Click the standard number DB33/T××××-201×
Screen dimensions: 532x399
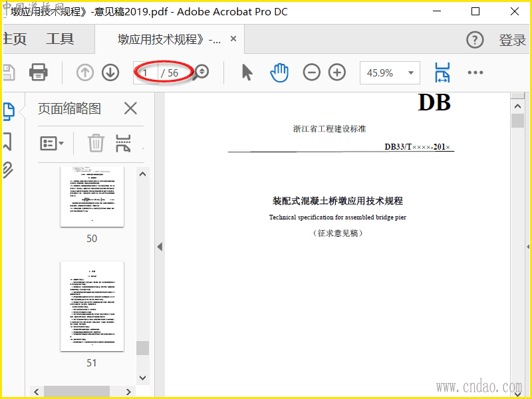click(x=418, y=147)
